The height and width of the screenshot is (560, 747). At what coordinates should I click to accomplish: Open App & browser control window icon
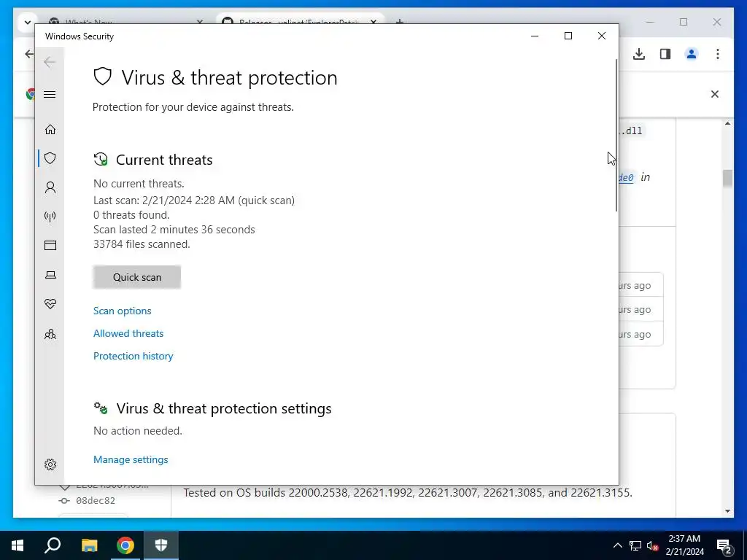tap(50, 245)
